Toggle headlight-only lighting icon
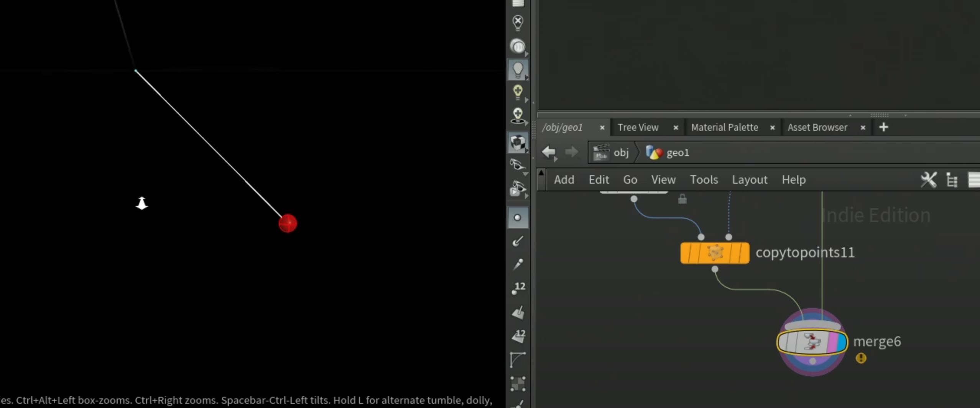The height and width of the screenshot is (408, 980). pyautogui.click(x=518, y=46)
